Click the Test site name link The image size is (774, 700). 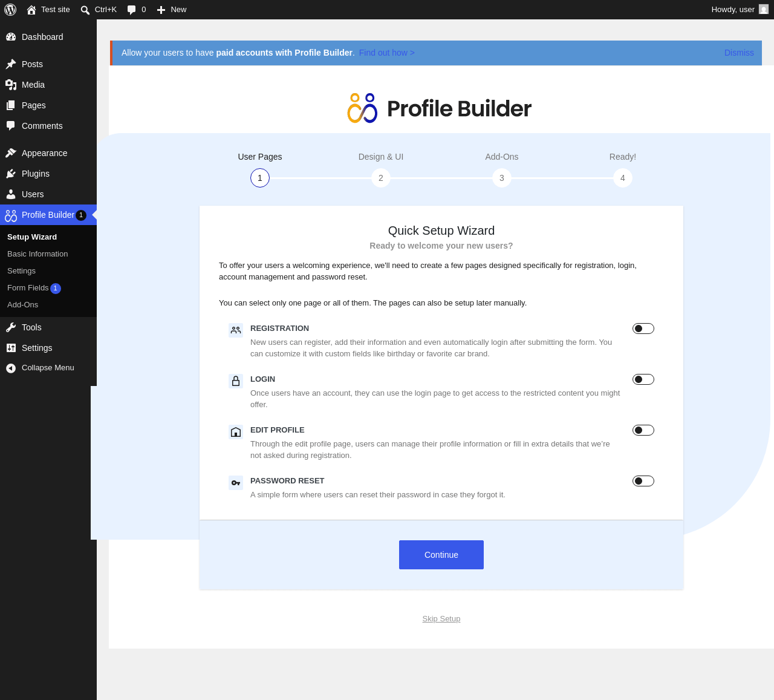point(56,10)
